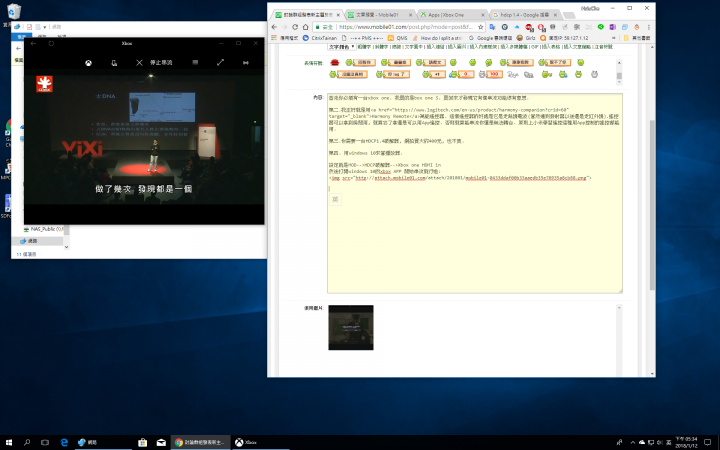Viewport: 720px width, 450px height.
Task: Click the bandwidth icon at the Xbox toolbar's right end
Action: tap(246, 62)
